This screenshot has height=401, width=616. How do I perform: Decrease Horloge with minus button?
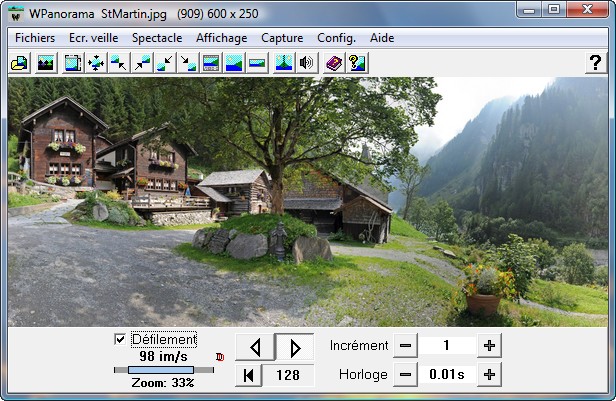click(405, 375)
